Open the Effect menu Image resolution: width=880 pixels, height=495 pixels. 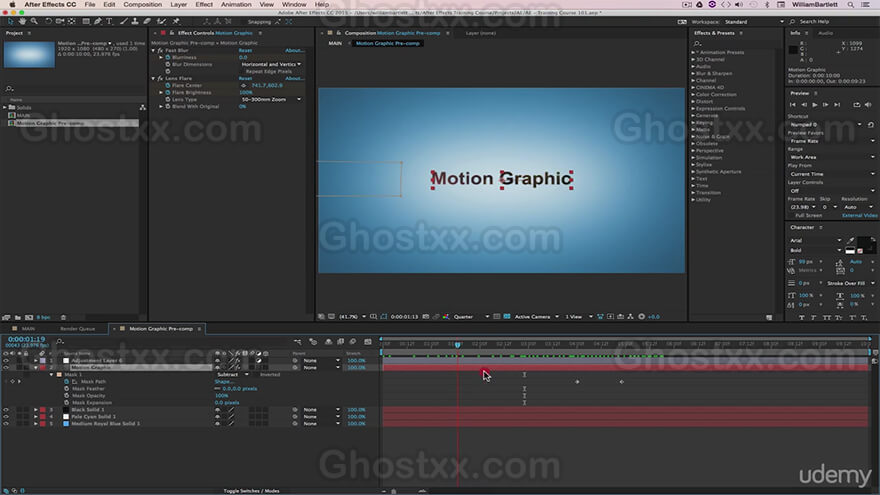point(204,4)
